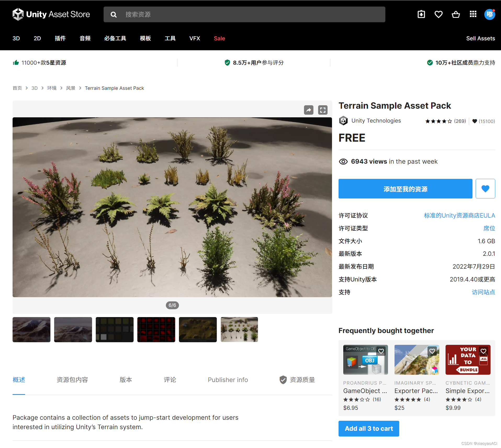Select the first snowy mountain thumbnail
This screenshot has width=501, height=448.
pos(31,330)
